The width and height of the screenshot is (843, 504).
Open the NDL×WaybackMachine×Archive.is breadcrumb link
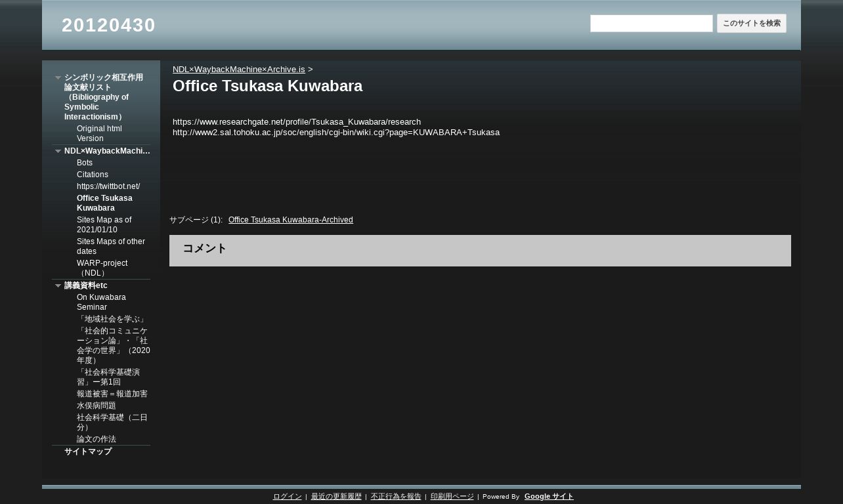click(238, 69)
